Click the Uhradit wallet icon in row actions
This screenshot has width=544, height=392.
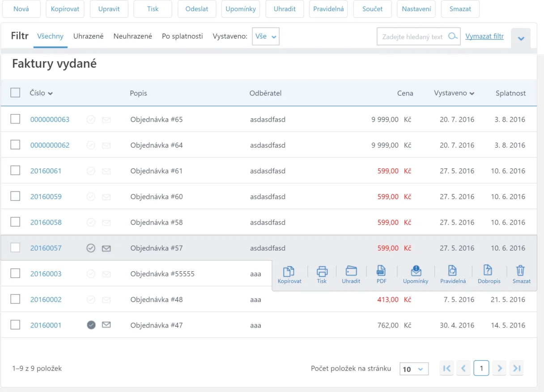[x=351, y=271]
